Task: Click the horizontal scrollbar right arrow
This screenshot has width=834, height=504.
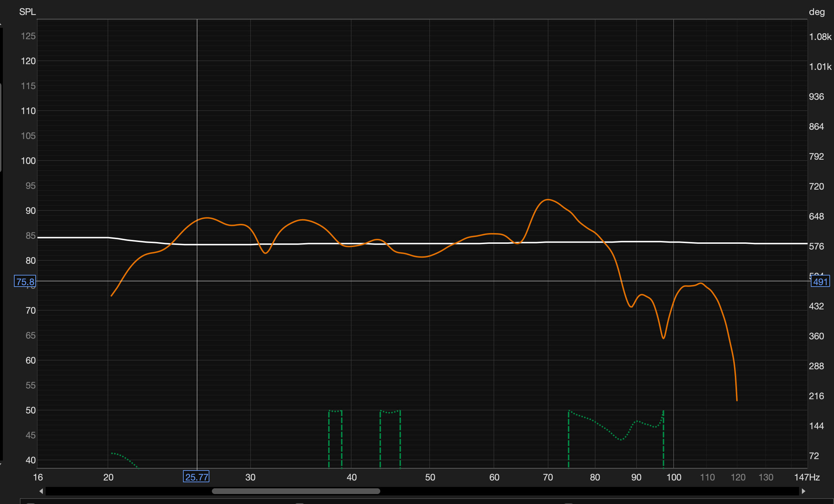Action: click(803, 491)
